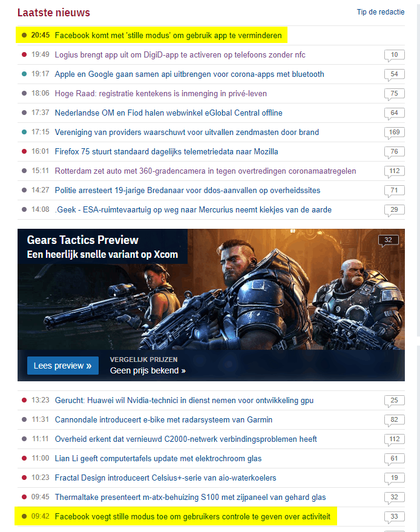Open Cannondale e-bike radarsysteem article

(164, 419)
